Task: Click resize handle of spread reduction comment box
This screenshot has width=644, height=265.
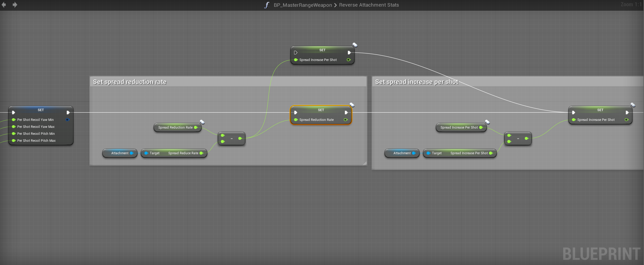Action: (x=365, y=163)
